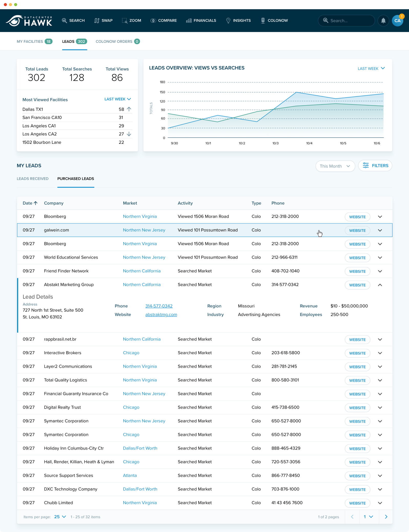This screenshot has height=532, width=409.
Task: Open abstraktmg.com website link
Action: coord(161,315)
